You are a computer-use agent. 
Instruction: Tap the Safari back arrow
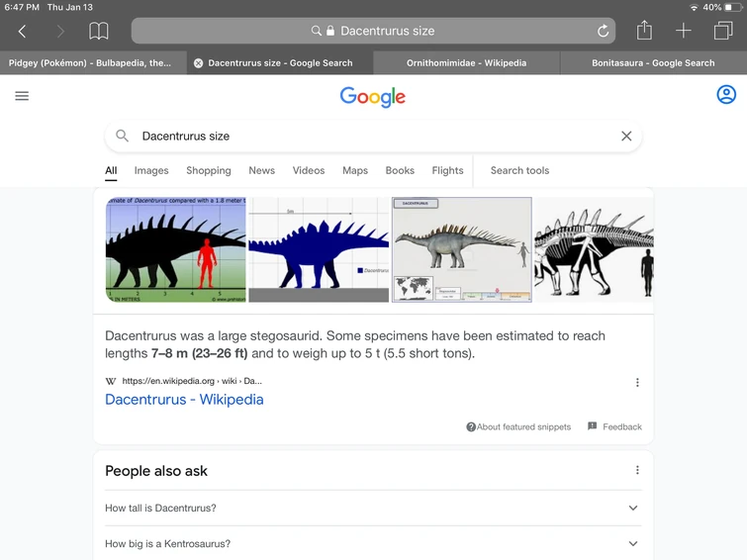(x=22, y=32)
